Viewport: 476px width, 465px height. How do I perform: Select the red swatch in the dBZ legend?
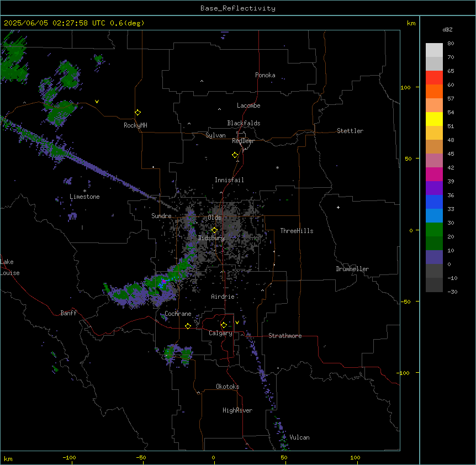(434, 77)
